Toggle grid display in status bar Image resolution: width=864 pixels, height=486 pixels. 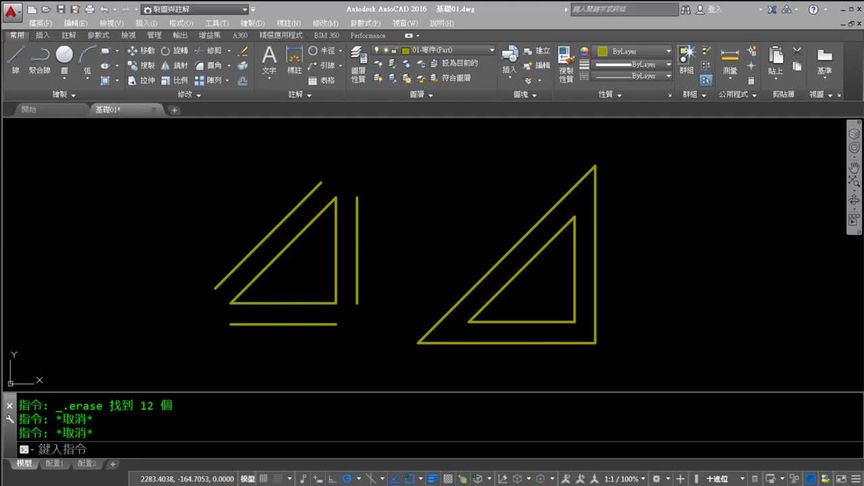coord(263,479)
